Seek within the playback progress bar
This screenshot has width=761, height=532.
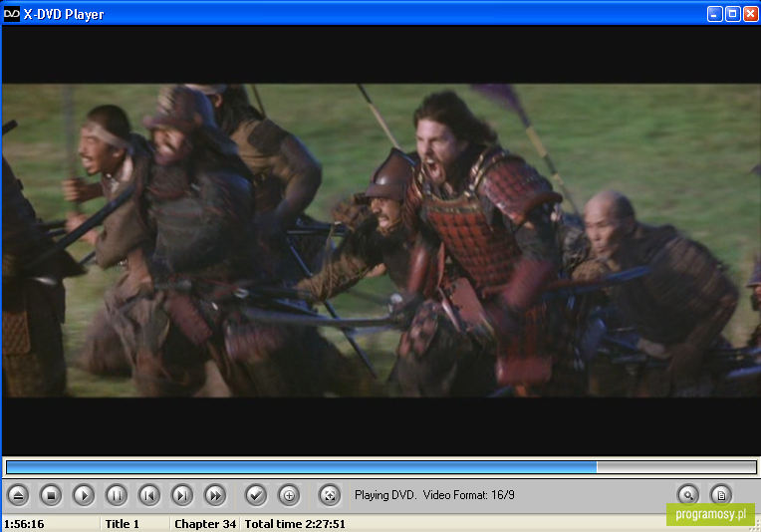[x=380, y=467]
